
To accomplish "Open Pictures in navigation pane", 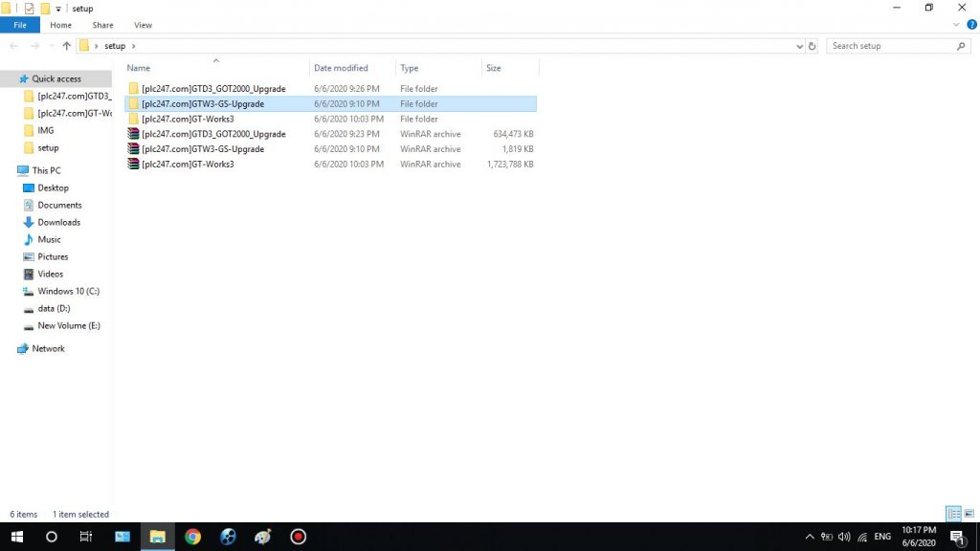I will click(53, 256).
